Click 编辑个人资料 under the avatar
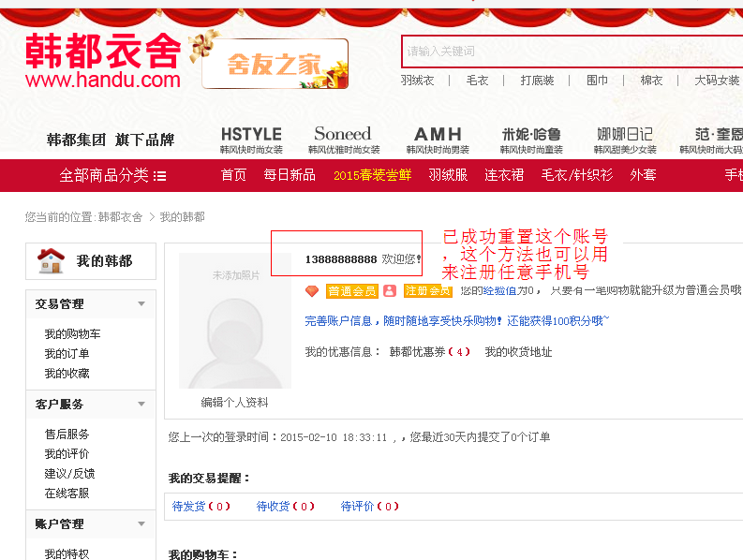The image size is (743, 560). click(x=234, y=403)
